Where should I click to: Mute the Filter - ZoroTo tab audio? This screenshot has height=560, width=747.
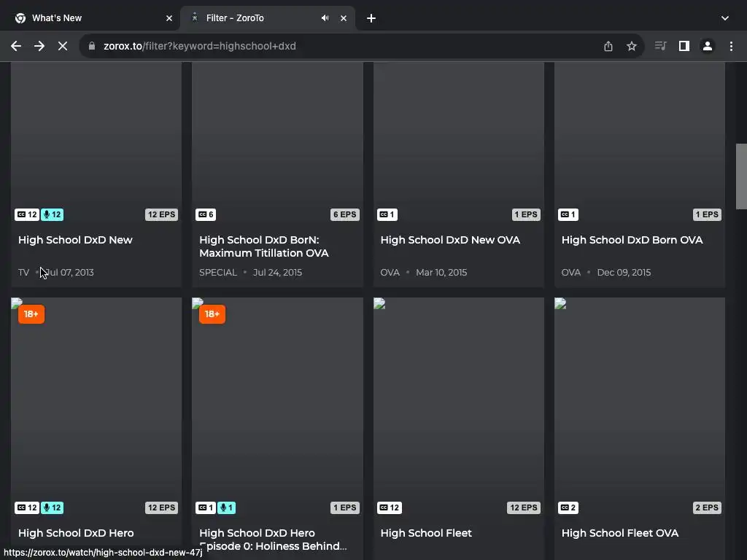[x=325, y=18]
